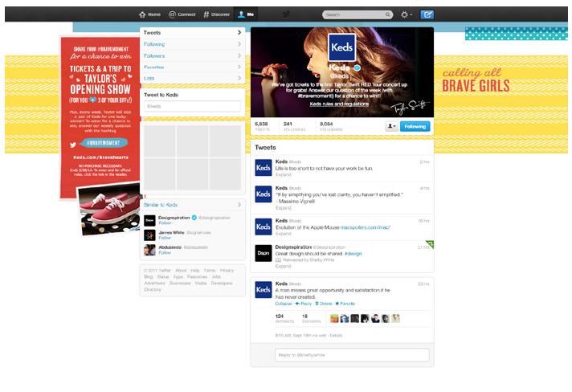Expand the Apple Mouse tweet
Image resolution: width=572 pixels, height=392 pixels.
[x=284, y=234]
